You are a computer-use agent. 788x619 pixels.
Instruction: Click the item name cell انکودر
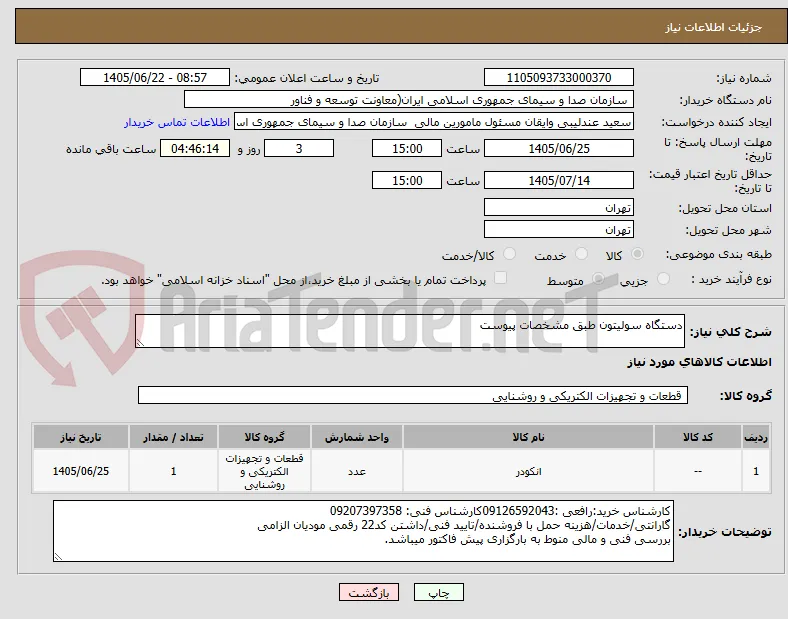tap(528, 471)
